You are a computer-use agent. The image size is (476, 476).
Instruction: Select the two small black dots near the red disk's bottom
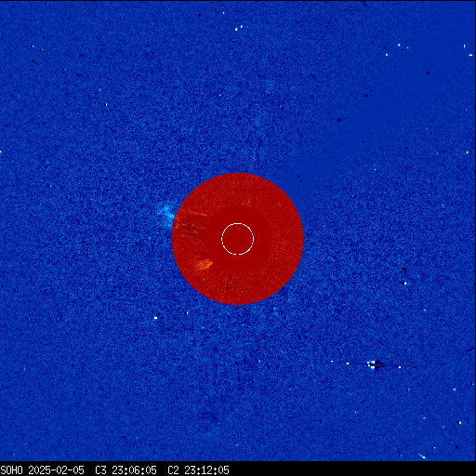[232, 288]
